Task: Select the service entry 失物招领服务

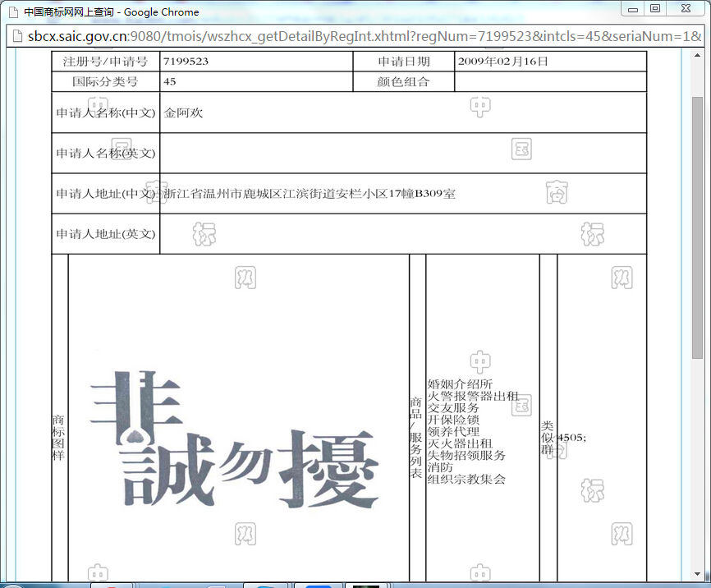Action: click(x=466, y=455)
